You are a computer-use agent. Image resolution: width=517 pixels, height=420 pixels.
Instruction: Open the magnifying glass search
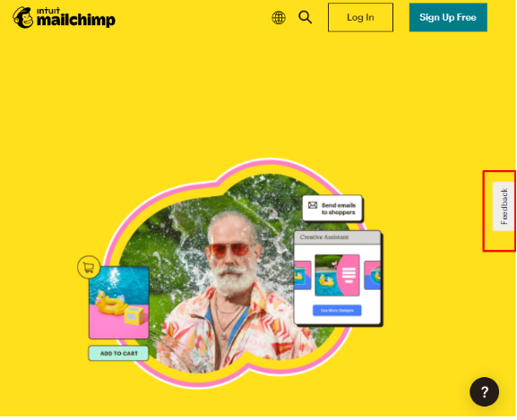pyautogui.click(x=306, y=17)
